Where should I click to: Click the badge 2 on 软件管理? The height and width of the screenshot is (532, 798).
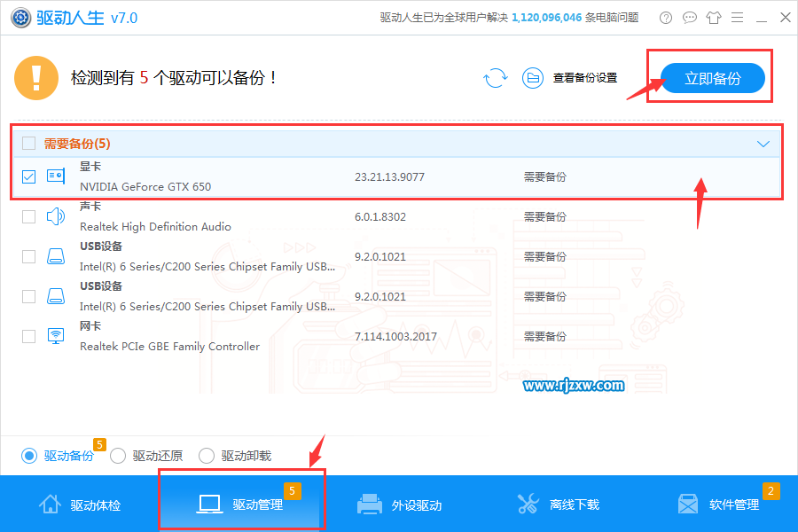771,490
